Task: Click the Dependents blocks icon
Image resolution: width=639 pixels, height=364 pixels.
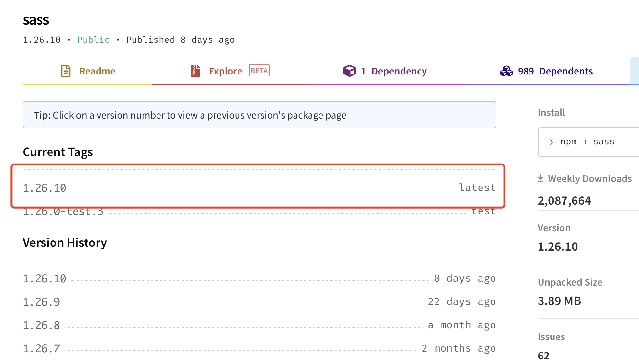Action: click(507, 71)
